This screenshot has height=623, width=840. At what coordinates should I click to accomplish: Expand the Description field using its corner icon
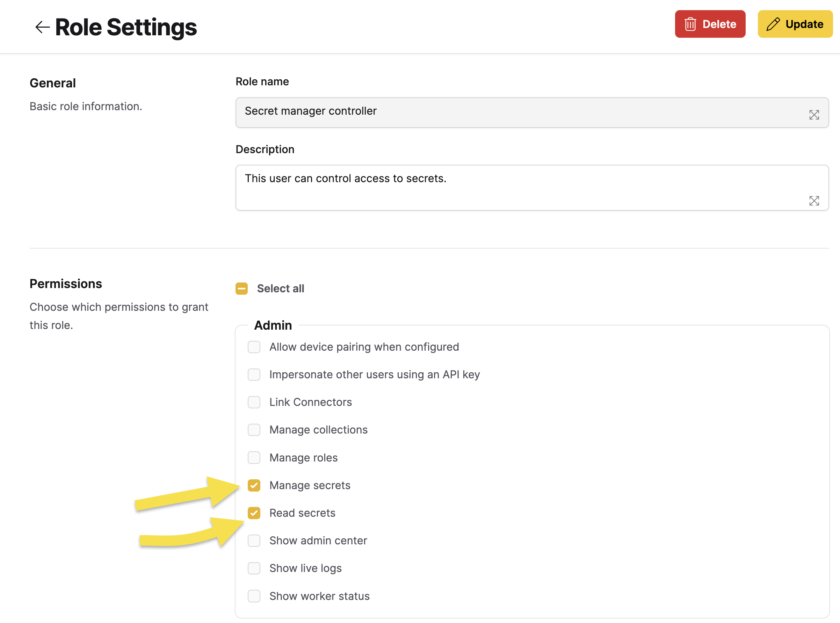point(814,201)
